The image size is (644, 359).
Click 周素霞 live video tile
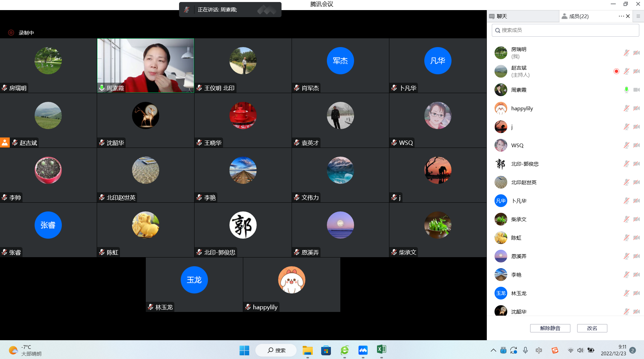(145, 65)
